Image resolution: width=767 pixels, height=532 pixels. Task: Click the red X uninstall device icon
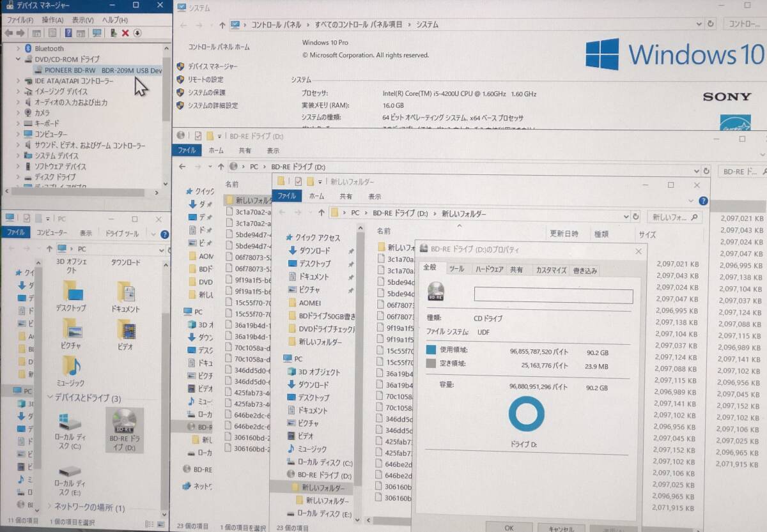coord(125,33)
